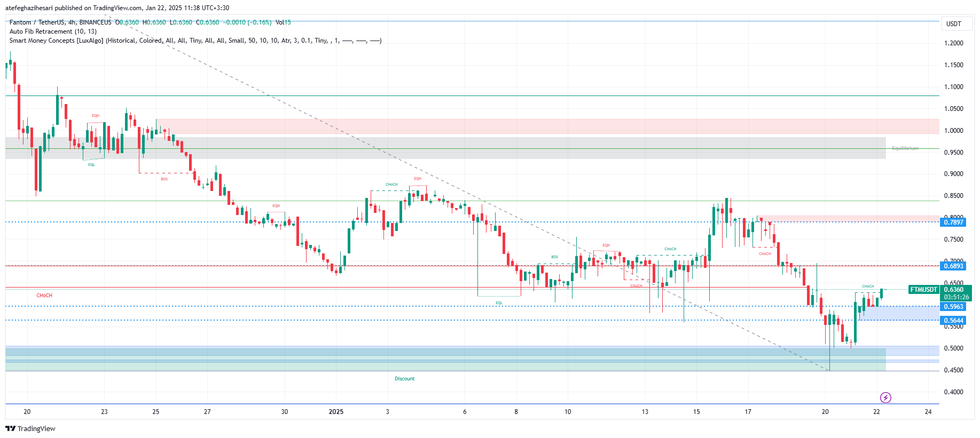
Task: Click the 0.4500 price axis label
Action: (x=954, y=370)
